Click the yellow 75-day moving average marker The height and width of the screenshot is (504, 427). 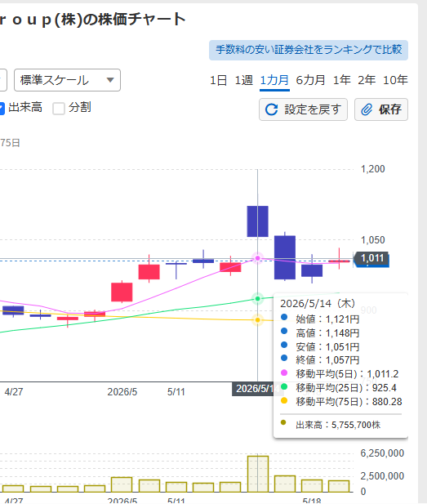tap(258, 320)
